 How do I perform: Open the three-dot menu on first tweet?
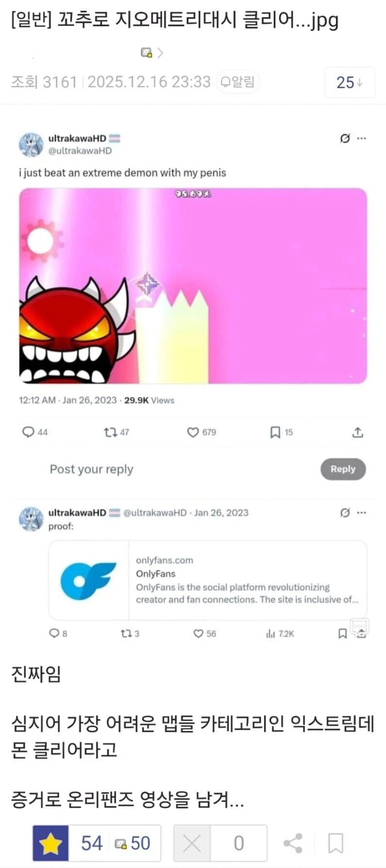click(x=361, y=139)
